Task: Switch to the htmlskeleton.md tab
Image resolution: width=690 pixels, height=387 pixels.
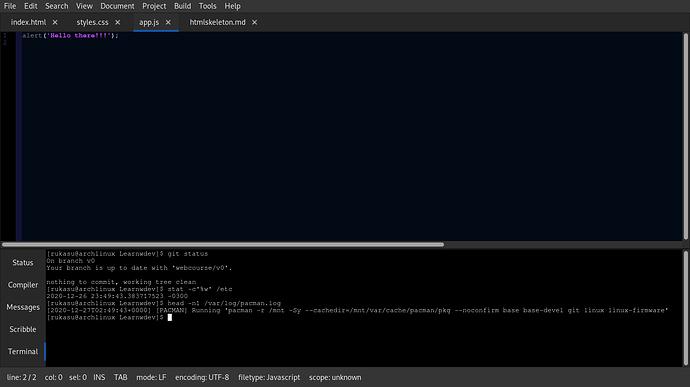Action: [x=217, y=22]
